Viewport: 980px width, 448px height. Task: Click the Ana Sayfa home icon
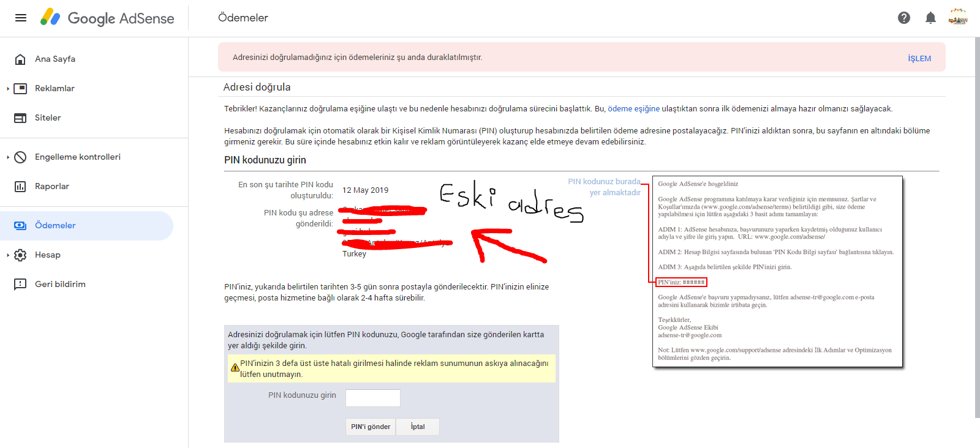click(x=20, y=59)
